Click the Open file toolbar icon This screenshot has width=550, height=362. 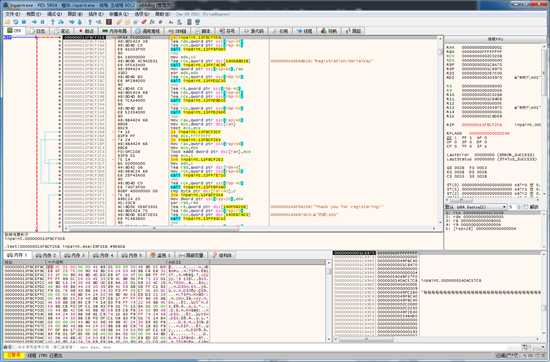coord(7,22)
